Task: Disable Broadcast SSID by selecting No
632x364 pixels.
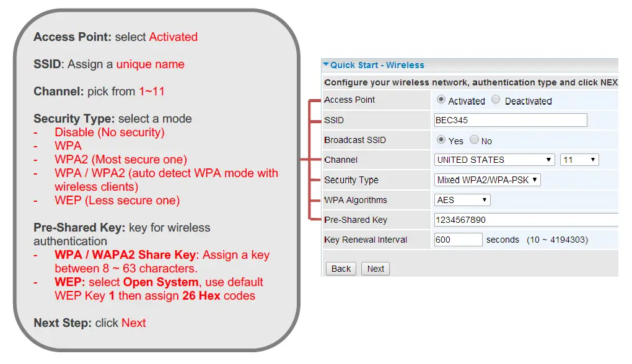Action: click(473, 141)
